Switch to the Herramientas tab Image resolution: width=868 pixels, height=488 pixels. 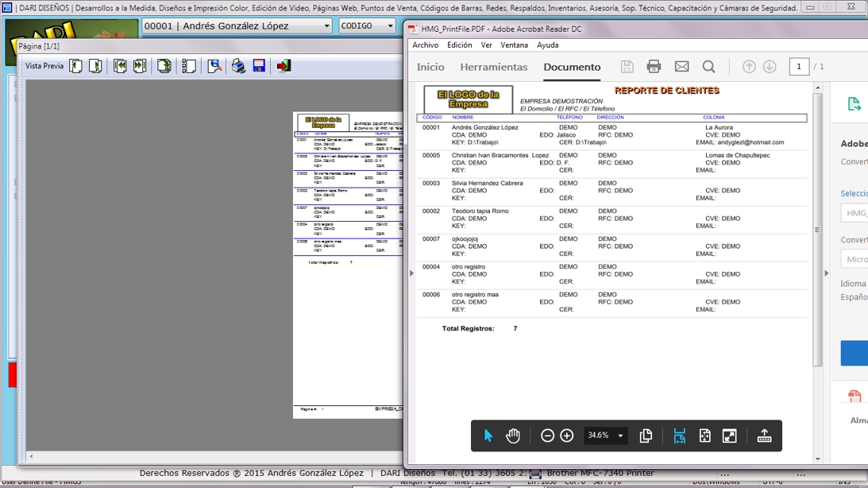point(493,67)
